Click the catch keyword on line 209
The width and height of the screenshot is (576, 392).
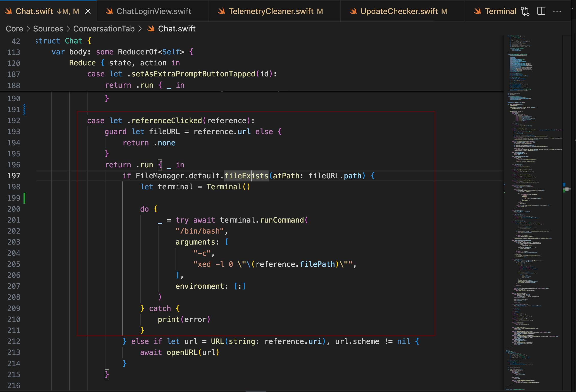pyautogui.click(x=160, y=308)
